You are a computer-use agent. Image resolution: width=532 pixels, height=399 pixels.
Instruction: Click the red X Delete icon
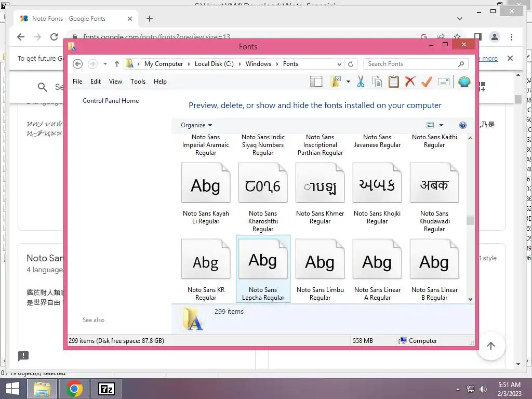[410, 82]
